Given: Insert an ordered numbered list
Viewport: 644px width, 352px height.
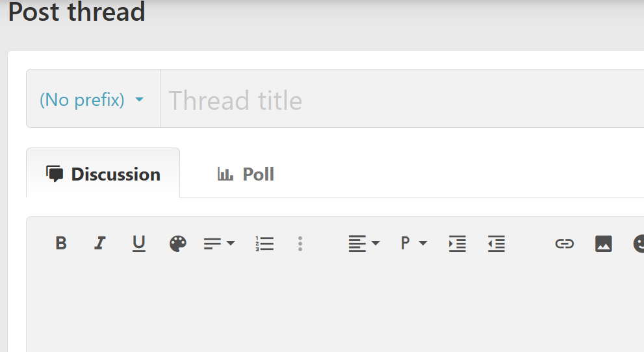Looking at the screenshot, I should coord(264,244).
